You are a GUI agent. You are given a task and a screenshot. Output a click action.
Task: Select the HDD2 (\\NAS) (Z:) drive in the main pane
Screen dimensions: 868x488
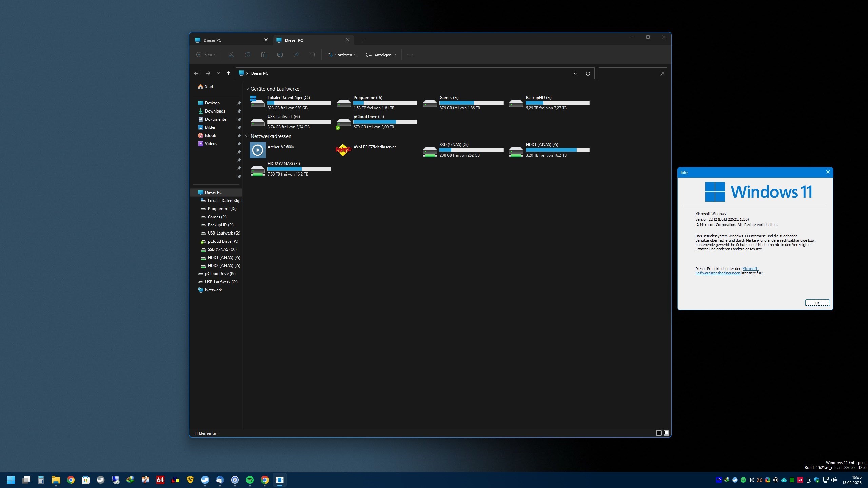coord(290,169)
